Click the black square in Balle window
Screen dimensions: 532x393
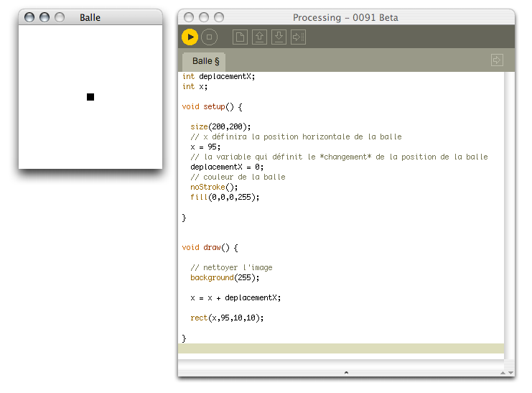[x=90, y=97]
